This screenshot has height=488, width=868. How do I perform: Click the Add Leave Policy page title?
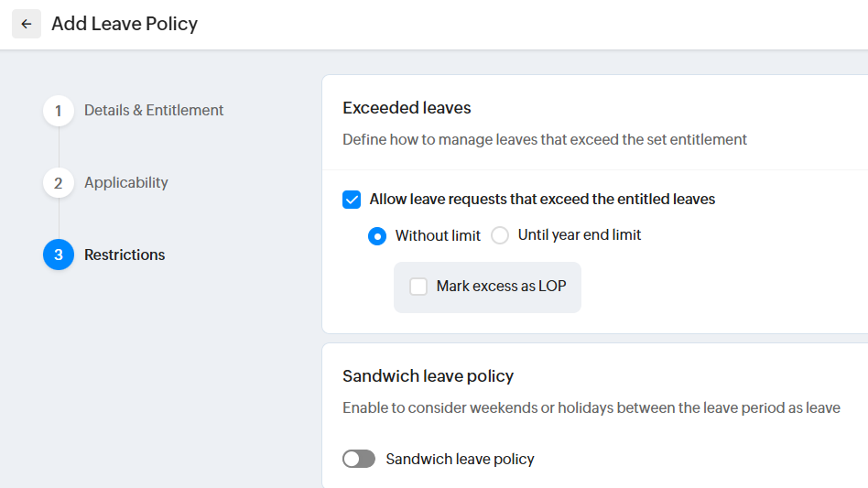[x=125, y=24]
